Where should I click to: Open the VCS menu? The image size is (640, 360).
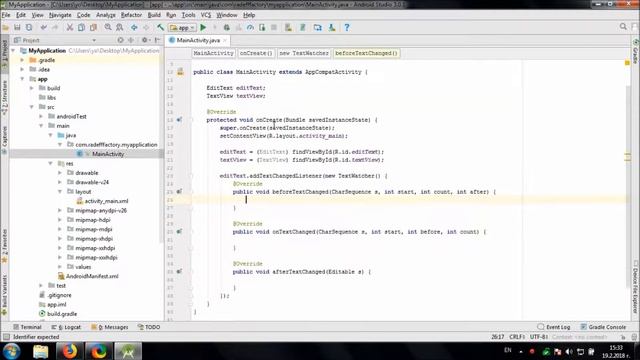(206, 15)
